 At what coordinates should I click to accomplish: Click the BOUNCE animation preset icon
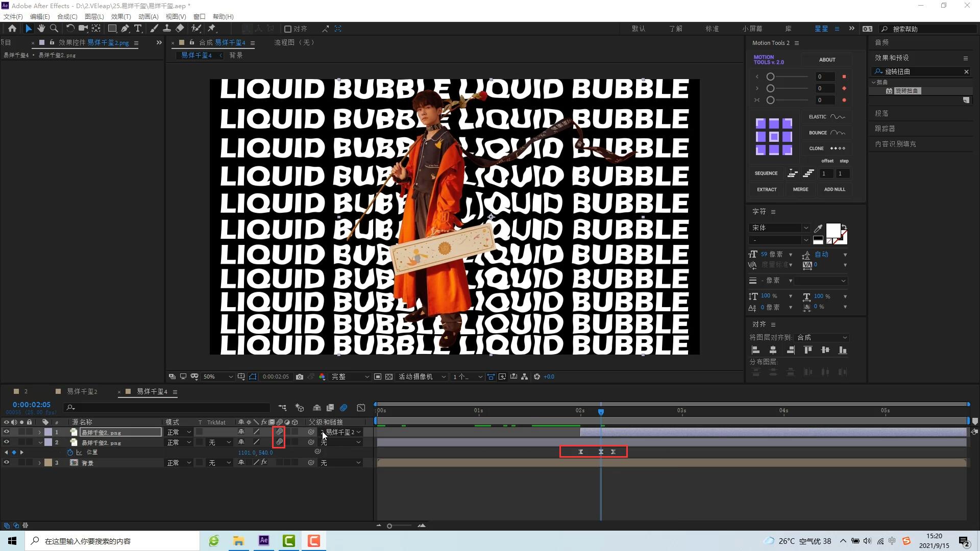point(837,132)
